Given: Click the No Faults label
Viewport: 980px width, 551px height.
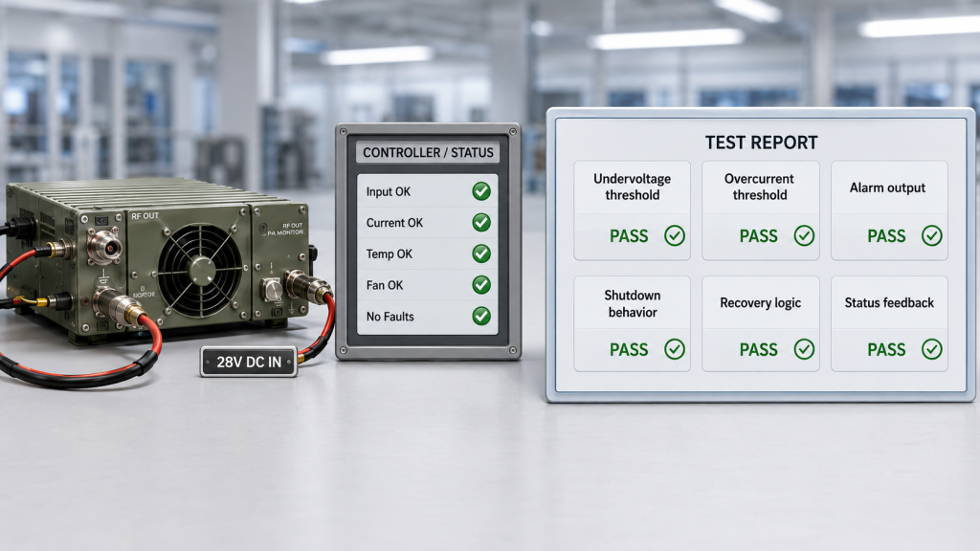Looking at the screenshot, I should click(x=390, y=317).
